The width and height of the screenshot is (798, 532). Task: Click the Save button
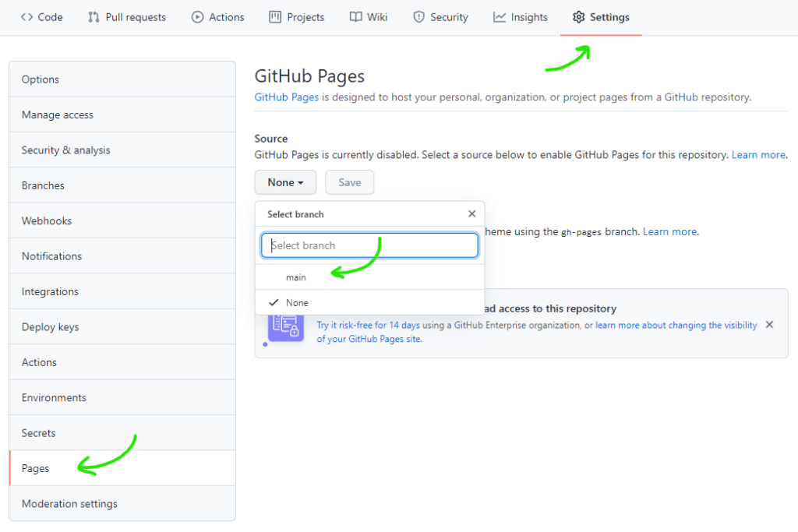point(350,182)
